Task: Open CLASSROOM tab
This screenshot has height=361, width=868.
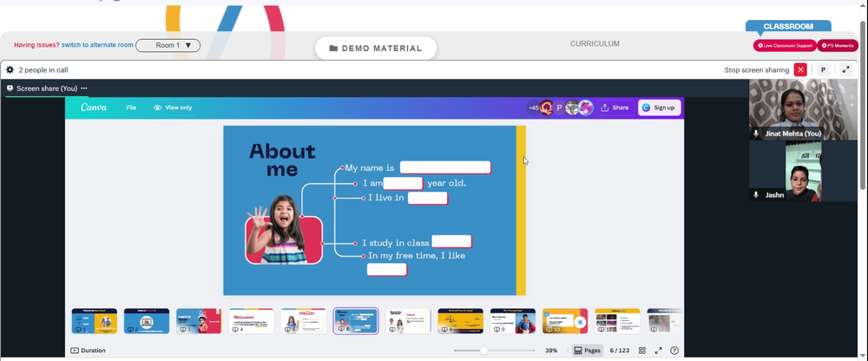Action: coord(788,27)
